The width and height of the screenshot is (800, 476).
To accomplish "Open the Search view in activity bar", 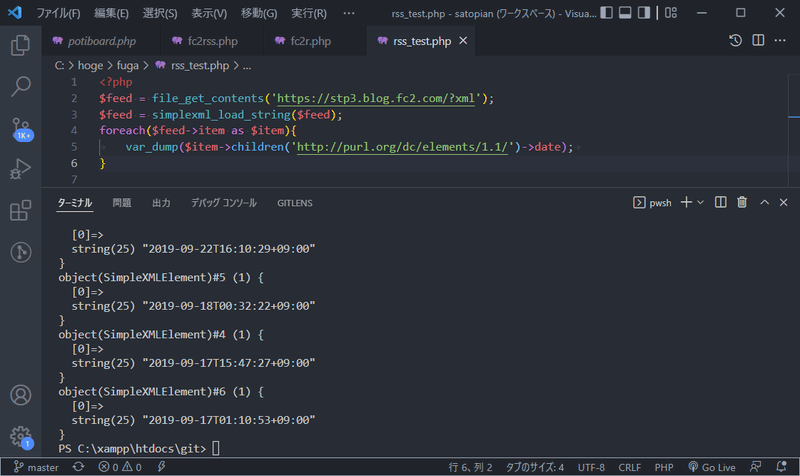I will 20,86.
